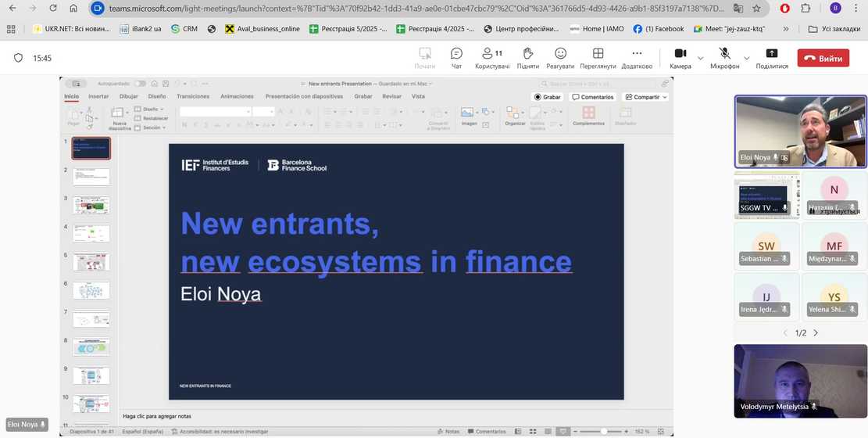The width and height of the screenshot is (868, 438).
Task: Open CRM bookmark in bookmarks bar
Action: (184, 29)
